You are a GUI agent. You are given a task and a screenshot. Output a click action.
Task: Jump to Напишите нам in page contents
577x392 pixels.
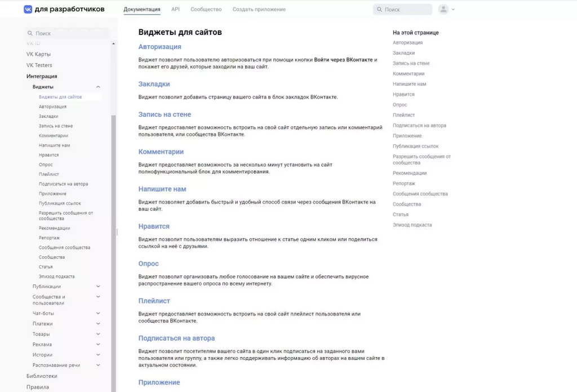tap(410, 84)
